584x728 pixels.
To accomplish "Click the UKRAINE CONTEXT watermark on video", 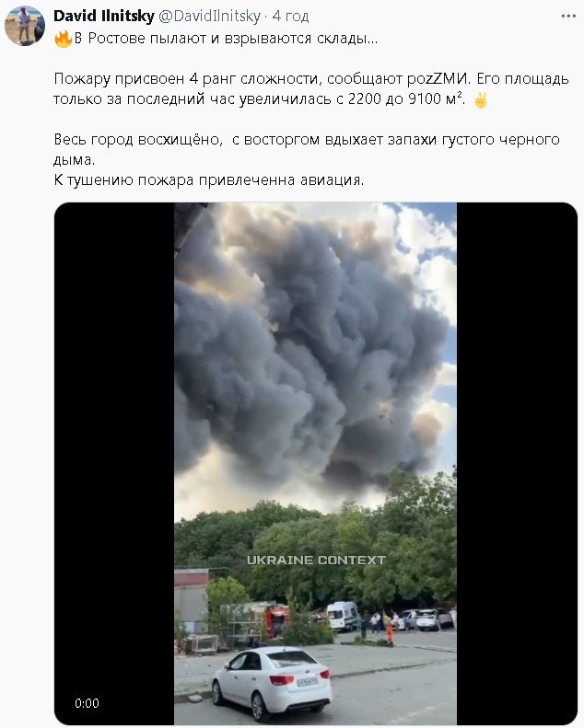I will (x=316, y=560).
